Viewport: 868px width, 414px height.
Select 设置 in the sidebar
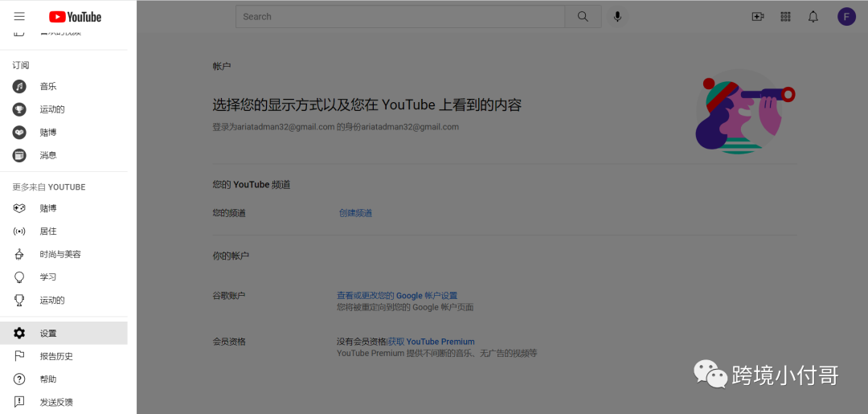point(63,333)
